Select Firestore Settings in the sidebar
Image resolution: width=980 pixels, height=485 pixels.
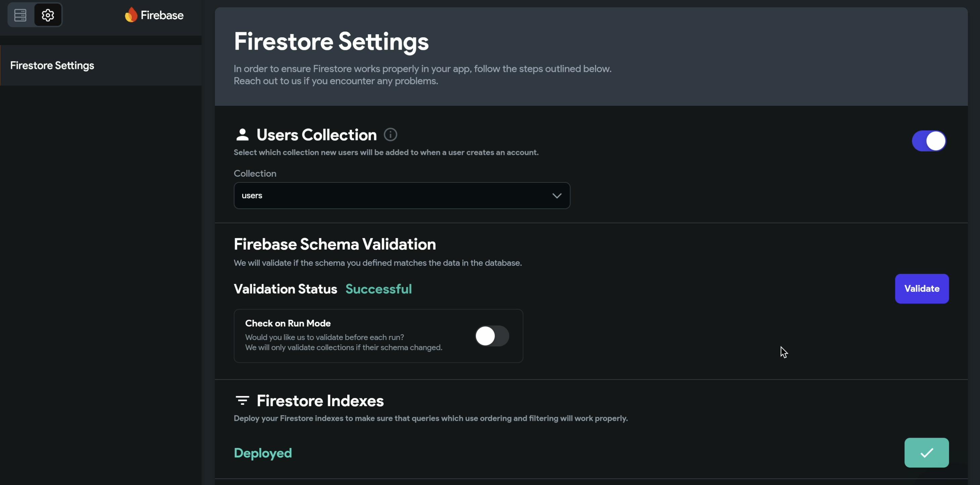pos(52,65)
